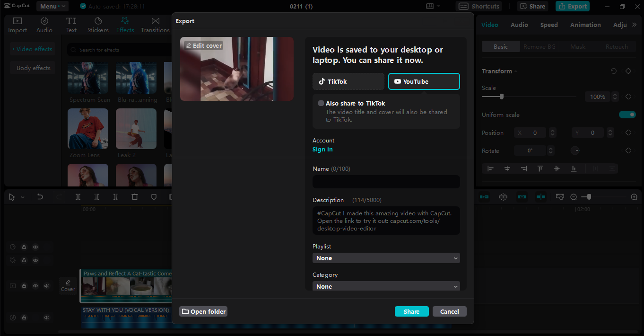Viewport: 644px width, 336px height.
Task: Click the align top icon
Action: point(540,168)
